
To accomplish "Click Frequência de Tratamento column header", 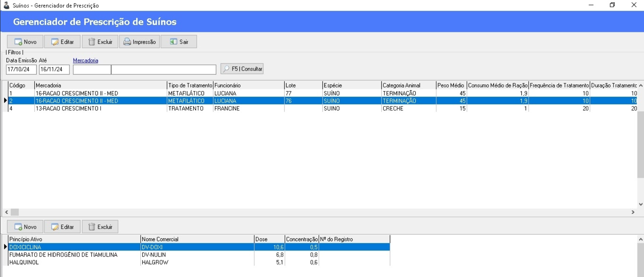I will point(560,85).
